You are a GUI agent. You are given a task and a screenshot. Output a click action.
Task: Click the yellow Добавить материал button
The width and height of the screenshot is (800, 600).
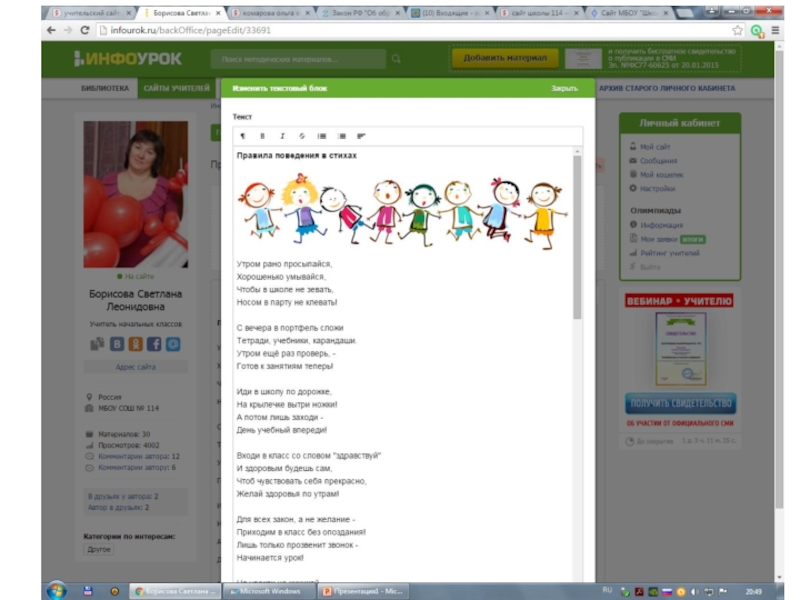(505, 58)
